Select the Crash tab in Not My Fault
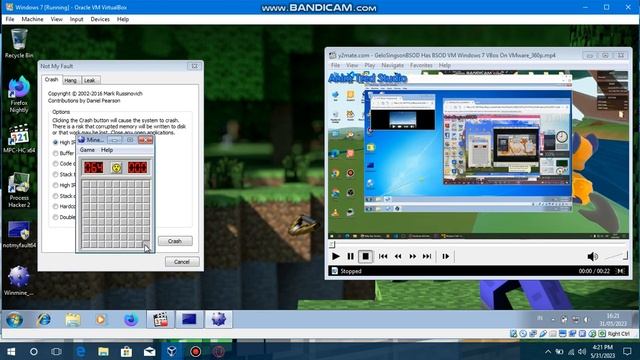 tap(51, 80)
